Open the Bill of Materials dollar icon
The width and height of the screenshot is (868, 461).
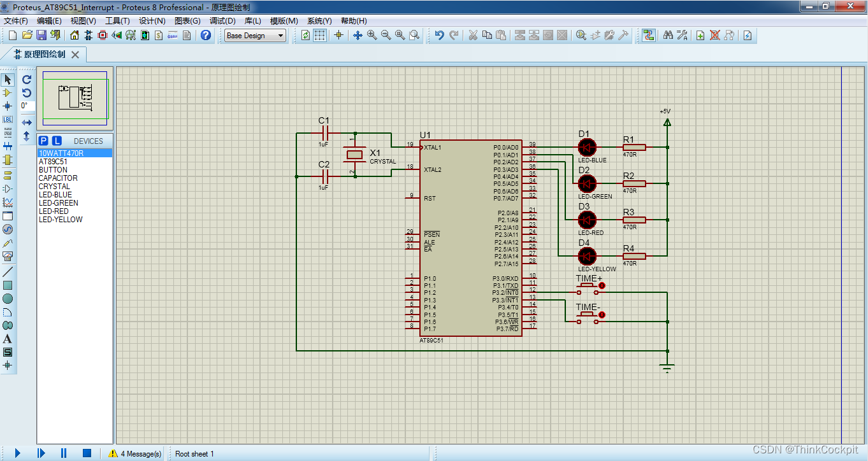tap(159, 35)
